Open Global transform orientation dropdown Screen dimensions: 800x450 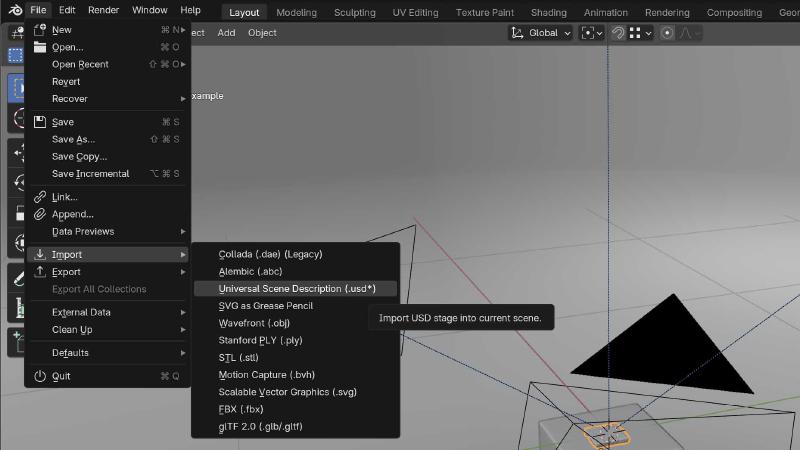[541, 33]
